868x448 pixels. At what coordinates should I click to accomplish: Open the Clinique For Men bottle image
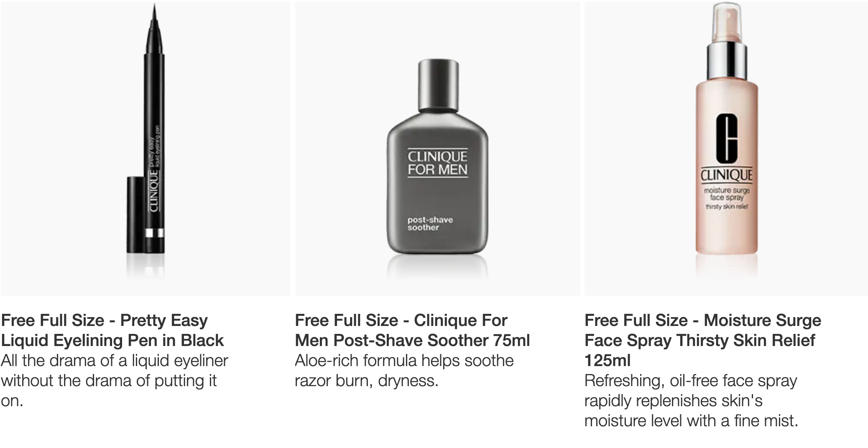tap(437, 148)
